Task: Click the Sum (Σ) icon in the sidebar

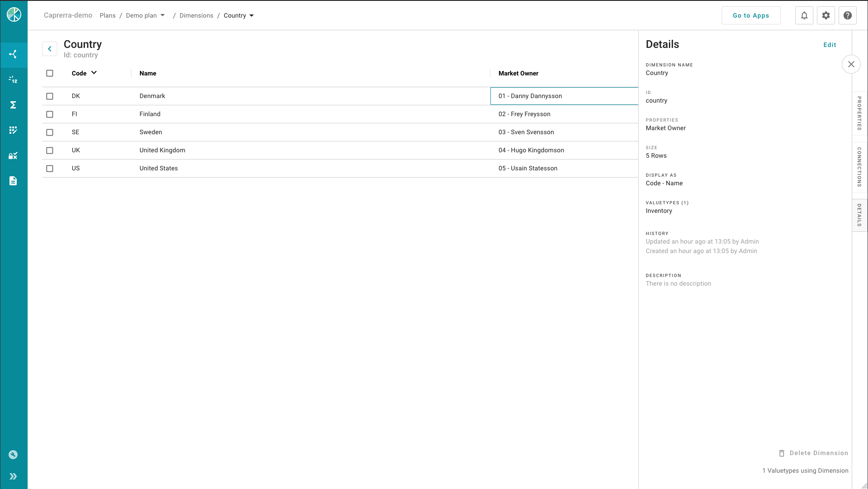Action: point(14,105)
